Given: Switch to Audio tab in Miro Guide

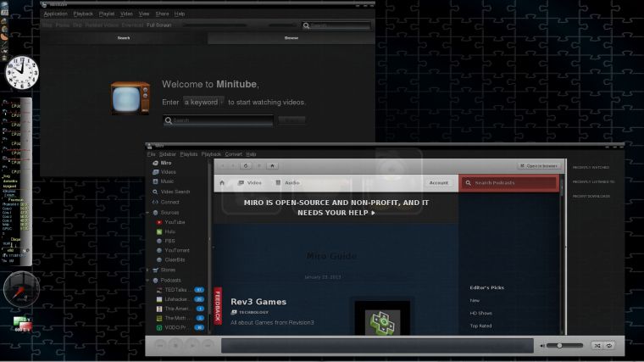Looking at the screenshot, I should [x=287, y=182].
